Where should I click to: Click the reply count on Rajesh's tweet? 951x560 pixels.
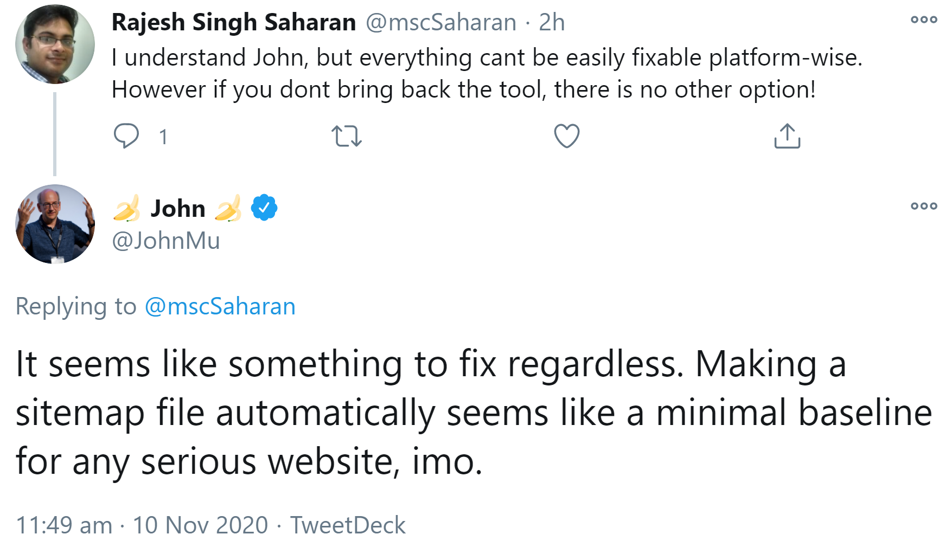pos(163,137)
